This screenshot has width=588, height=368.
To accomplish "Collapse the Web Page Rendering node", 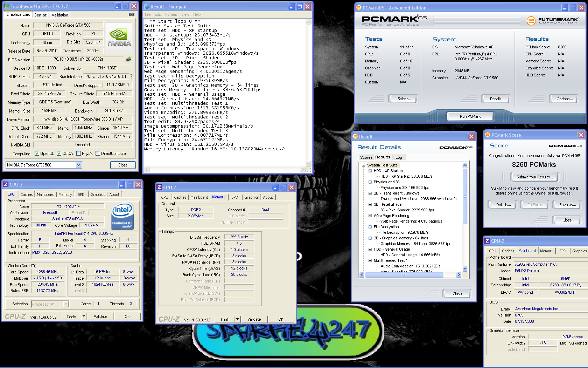I will tap(370, 216).
